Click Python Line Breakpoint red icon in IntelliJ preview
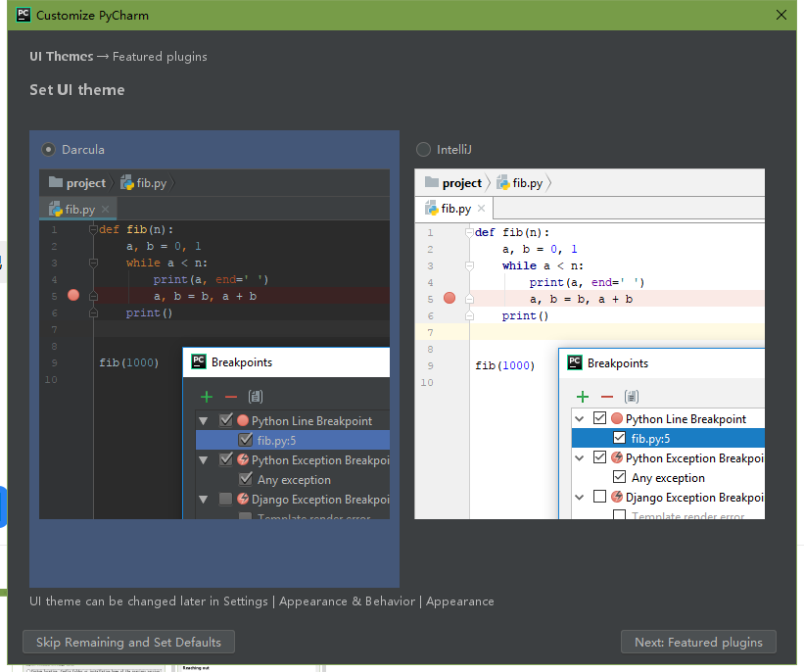 point(617,418)
